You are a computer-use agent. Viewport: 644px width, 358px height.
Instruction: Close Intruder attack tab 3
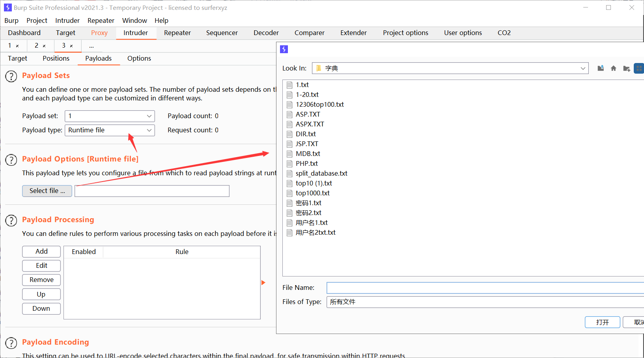tap(71, 46)
